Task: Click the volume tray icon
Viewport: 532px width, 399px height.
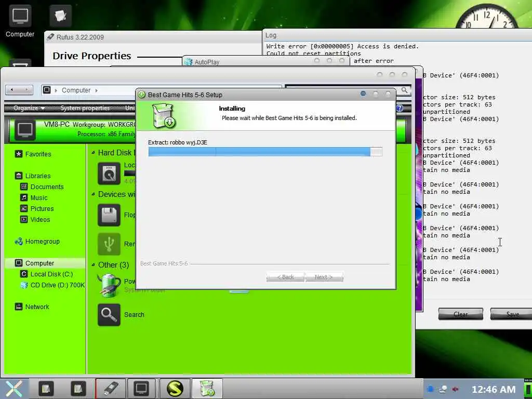Action: (455, 389)
